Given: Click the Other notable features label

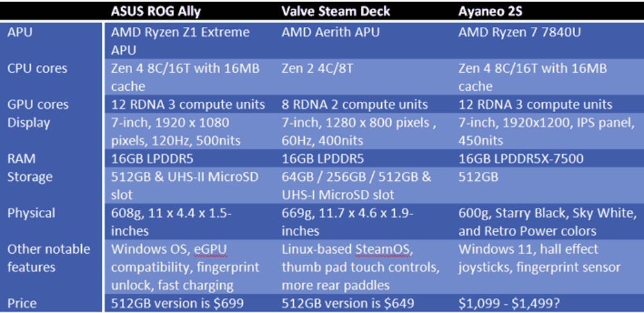Looking at the screenshot, I should click(x=49, y=258).
